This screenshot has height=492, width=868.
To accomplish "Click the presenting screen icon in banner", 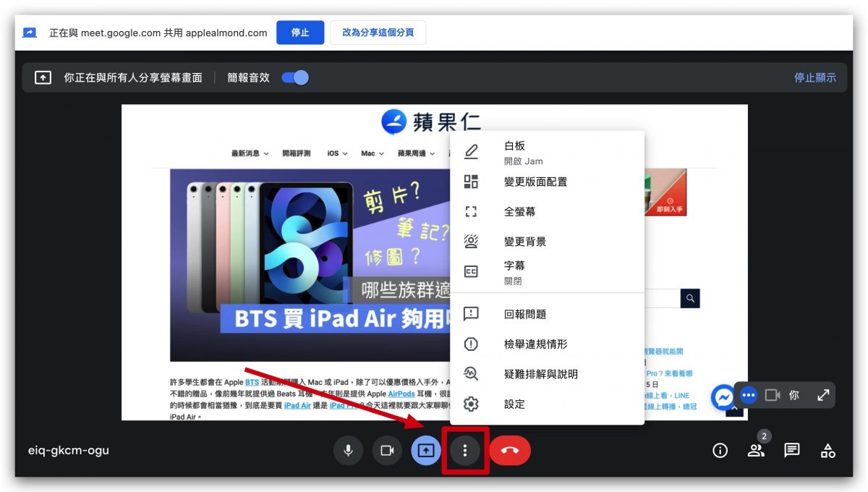I will click(x=43, y=77).
